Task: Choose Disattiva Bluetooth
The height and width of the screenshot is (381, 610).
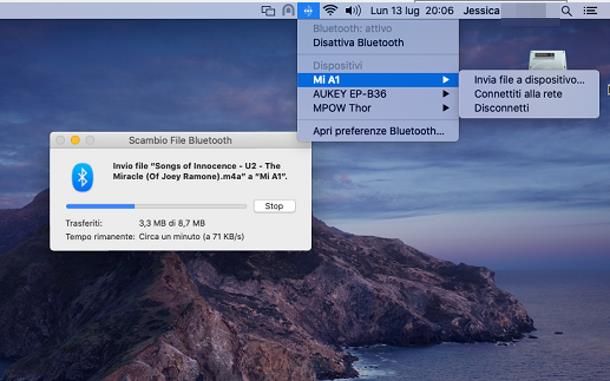Action: (378, 43)
